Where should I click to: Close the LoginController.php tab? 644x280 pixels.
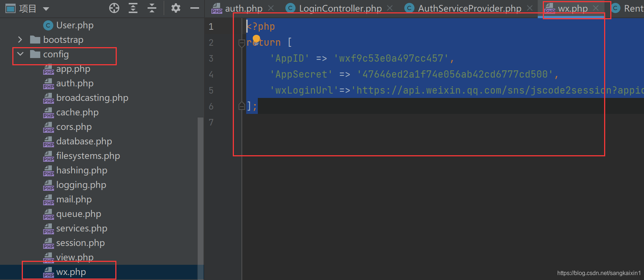point(390,8)
